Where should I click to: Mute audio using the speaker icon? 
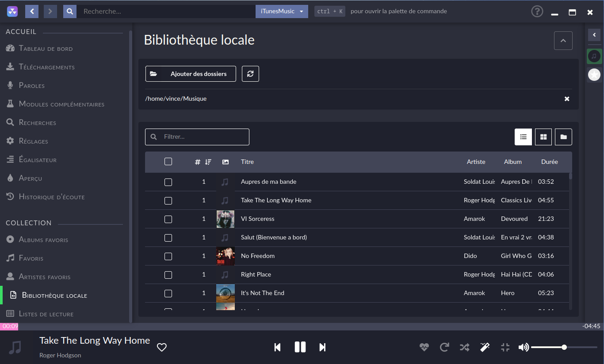coord(524,347)
